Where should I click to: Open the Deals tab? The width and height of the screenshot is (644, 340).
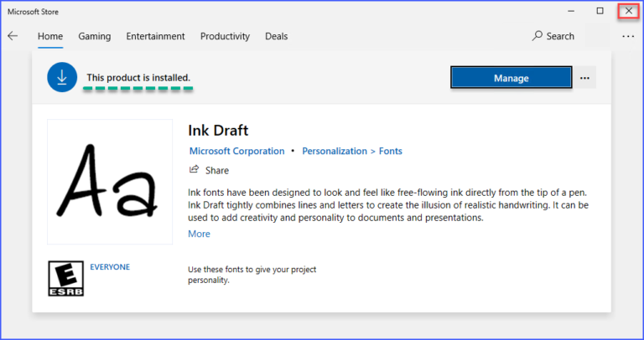click(276, 36)
